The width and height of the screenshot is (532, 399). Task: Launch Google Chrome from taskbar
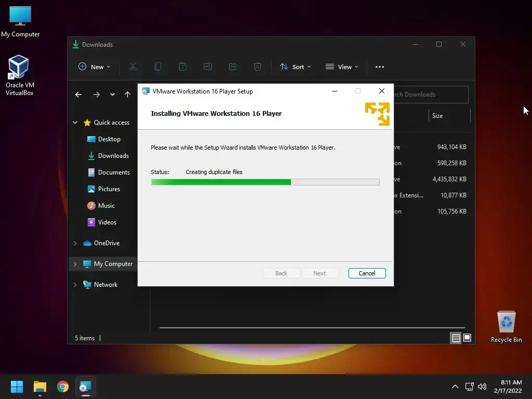(63, 387)
